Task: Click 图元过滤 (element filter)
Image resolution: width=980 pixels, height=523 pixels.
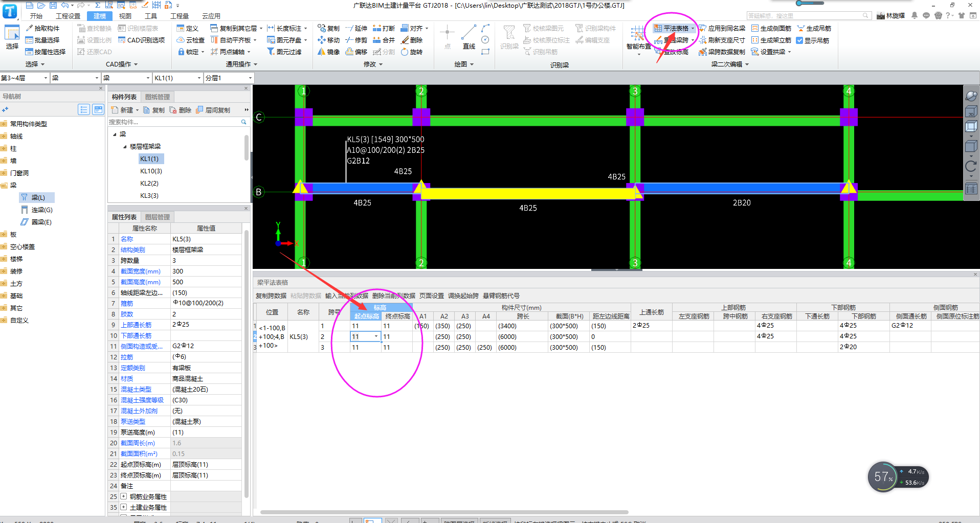Action: (x=284, y=52)
